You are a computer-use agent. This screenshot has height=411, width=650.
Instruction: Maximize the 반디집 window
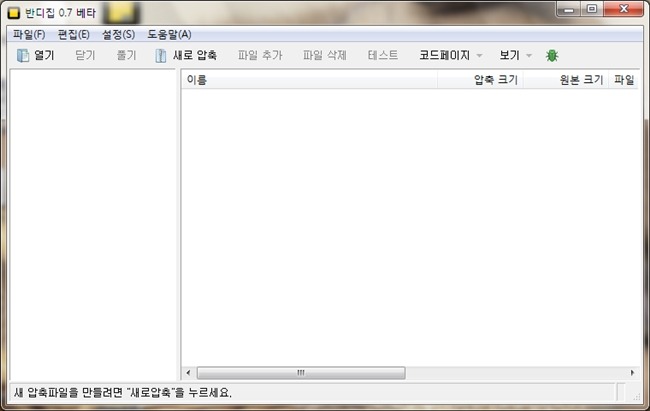[592, 9]
